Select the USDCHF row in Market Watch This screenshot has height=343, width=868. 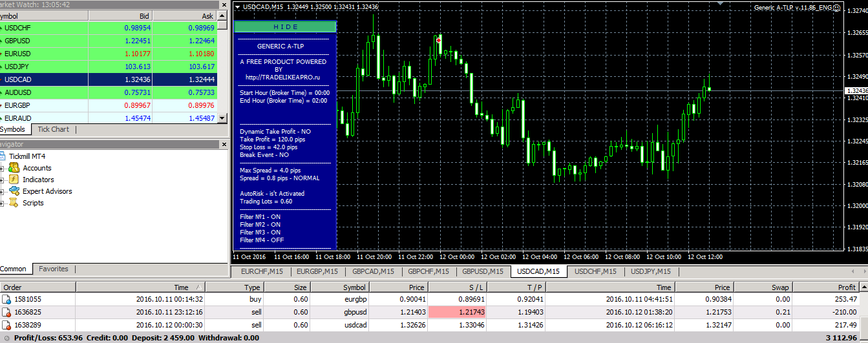tap(109, 28)
